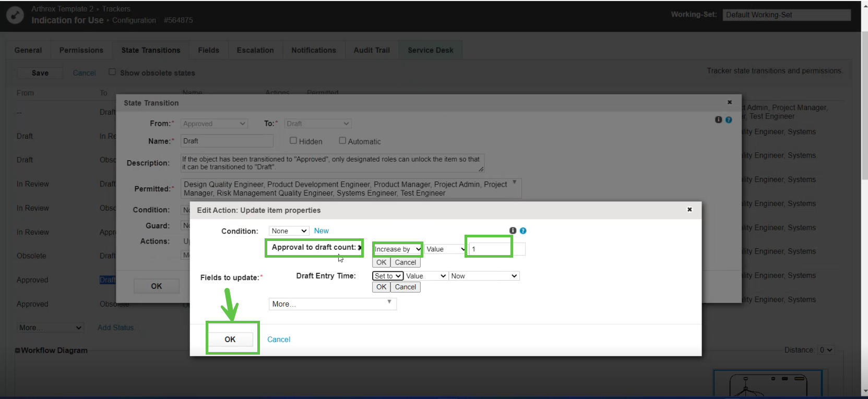Click the tracker icon in the header

tap(15, 15)
